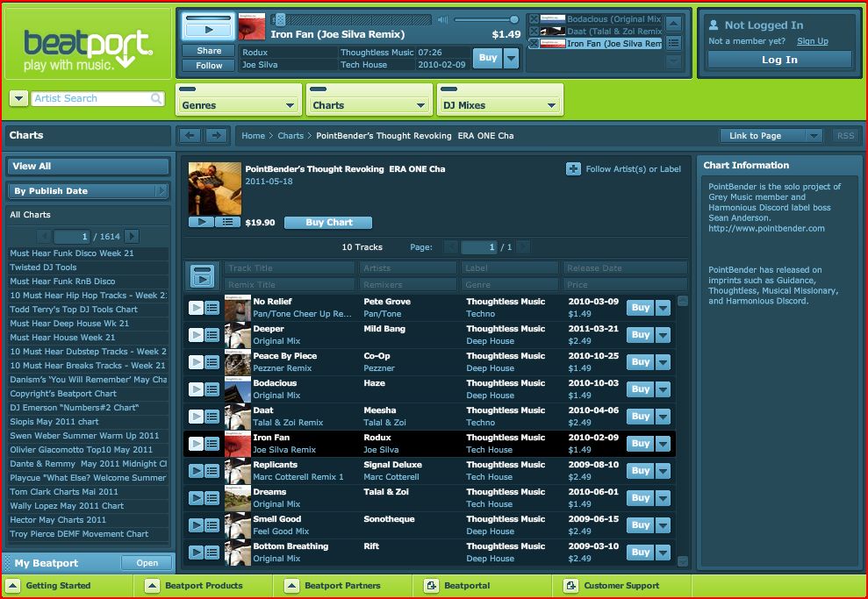868x599 pixels.
Task: Go back with the left arrow navigation button
Action: [x=190, y=136]
